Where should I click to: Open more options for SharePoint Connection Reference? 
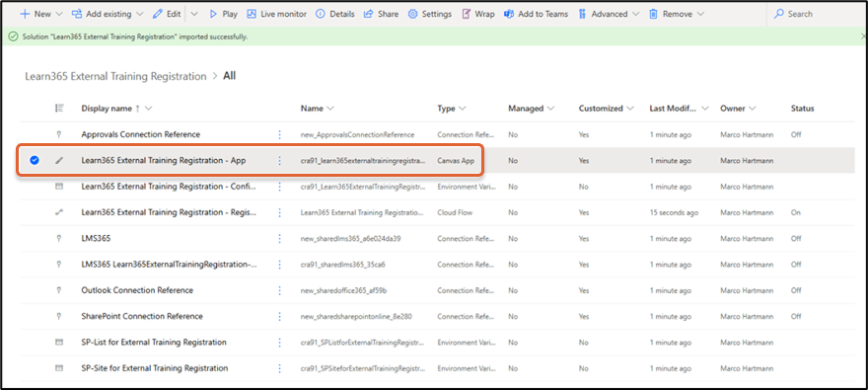[279, 316]
